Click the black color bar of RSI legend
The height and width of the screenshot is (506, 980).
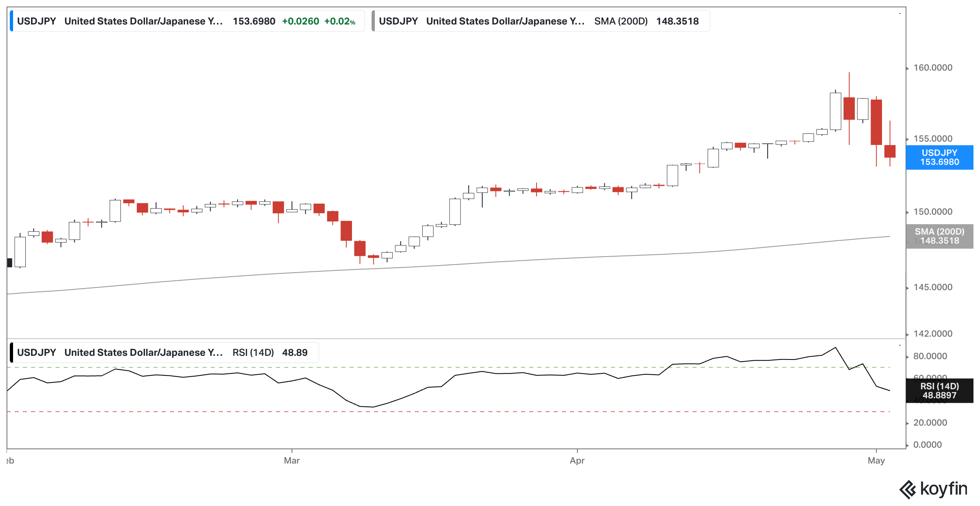[x=11, y=353]
